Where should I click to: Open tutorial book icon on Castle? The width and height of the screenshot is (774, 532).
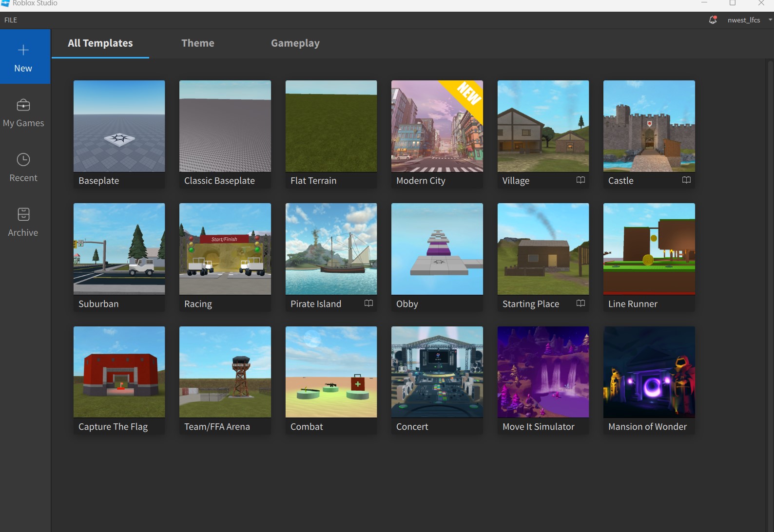click(x=686, y=180)
